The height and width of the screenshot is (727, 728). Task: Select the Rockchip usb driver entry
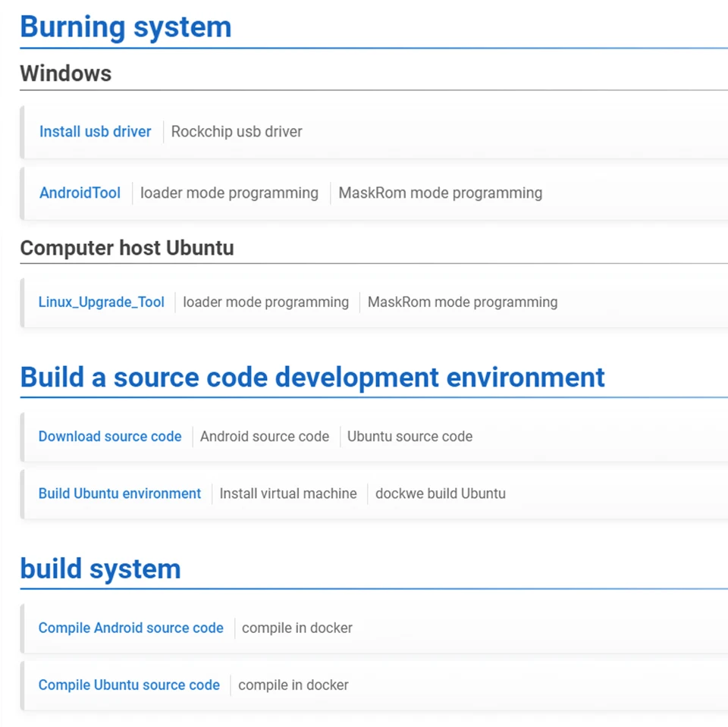coord(237,132)
